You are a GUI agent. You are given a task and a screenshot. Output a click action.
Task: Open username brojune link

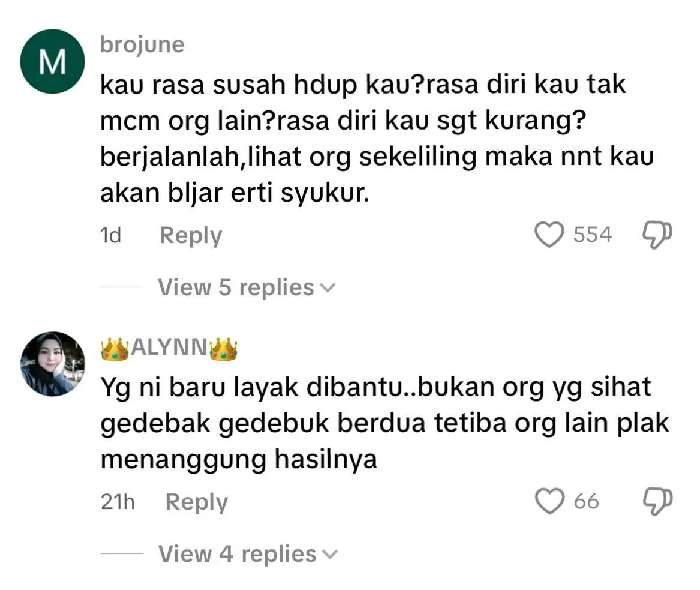click(x=142, y=44)
